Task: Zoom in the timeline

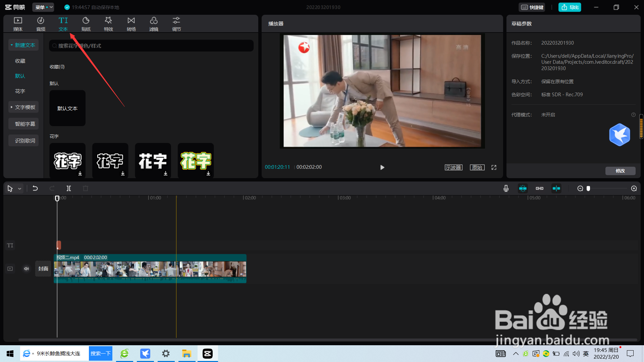Action: coord(634,189)
